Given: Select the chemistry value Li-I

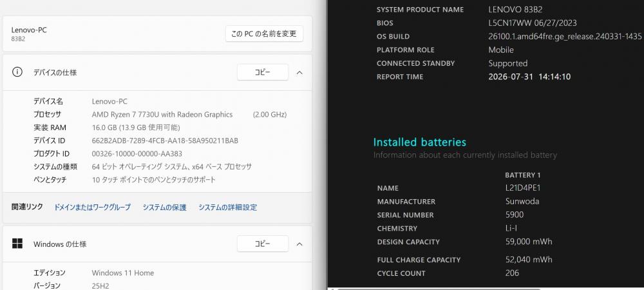Looking at the screenshot, I should point(511,228).
